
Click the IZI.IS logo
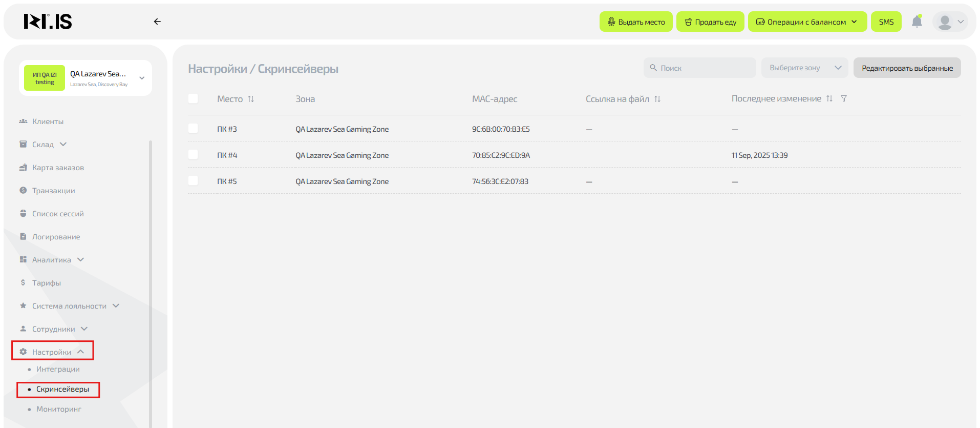pos(48,22)
